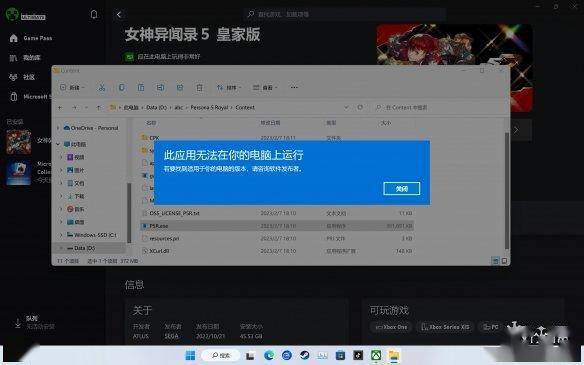584x365 pixels.
Task: Expand Windows-SSD (C:) tree node
Action: tap(62, 235)
